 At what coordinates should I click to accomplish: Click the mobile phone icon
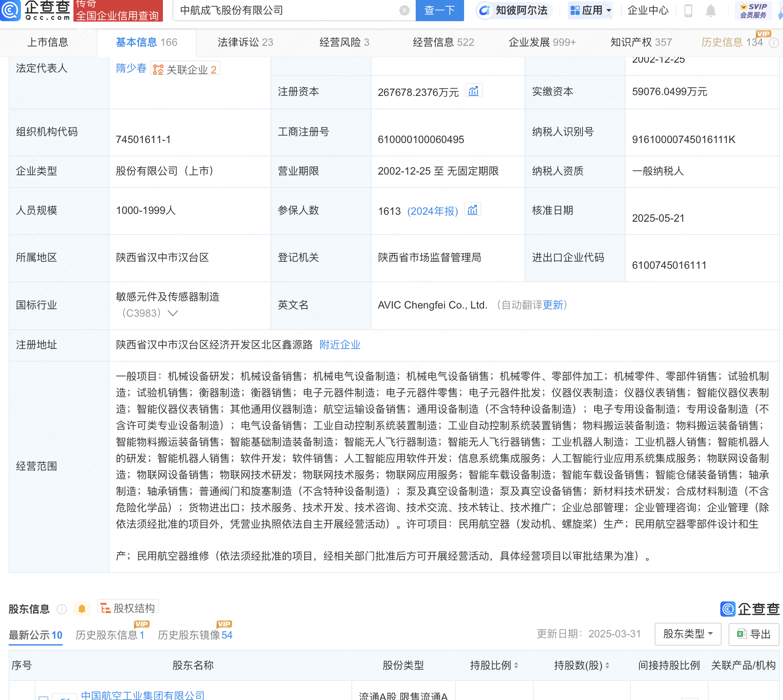688,10
